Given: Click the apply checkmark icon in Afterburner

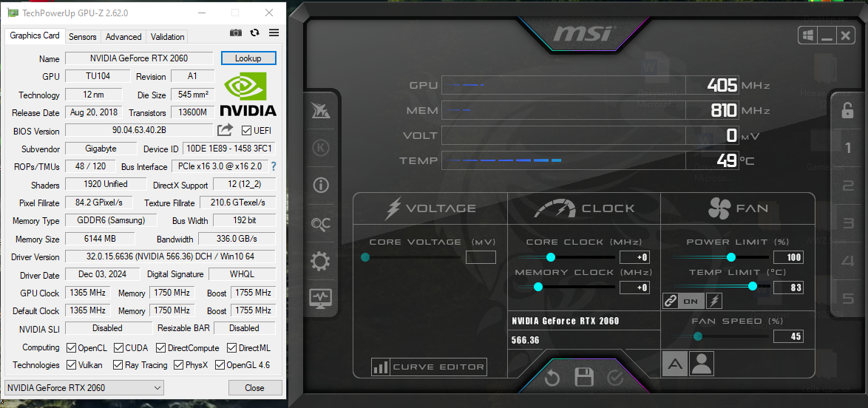Looking at the screenshot, I should click(616, 378).
